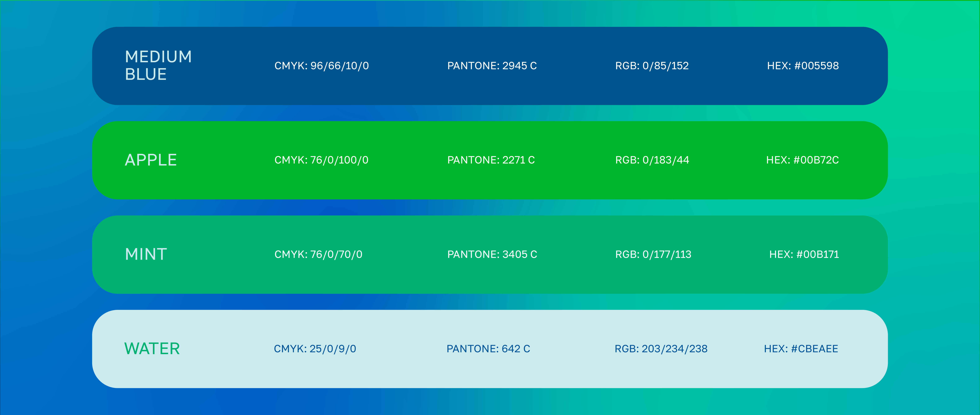The height and width of the screenshot is (415, 980).
Task: Select the text "RGB: 0/177/113"
Action: click(x=653, y=254)
